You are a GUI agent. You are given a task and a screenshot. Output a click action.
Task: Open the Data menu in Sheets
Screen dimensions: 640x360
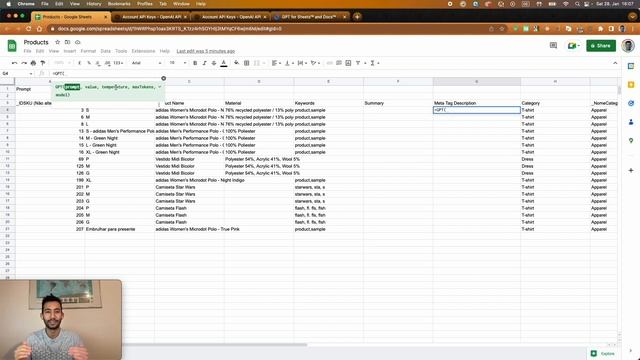coord(106,51)
